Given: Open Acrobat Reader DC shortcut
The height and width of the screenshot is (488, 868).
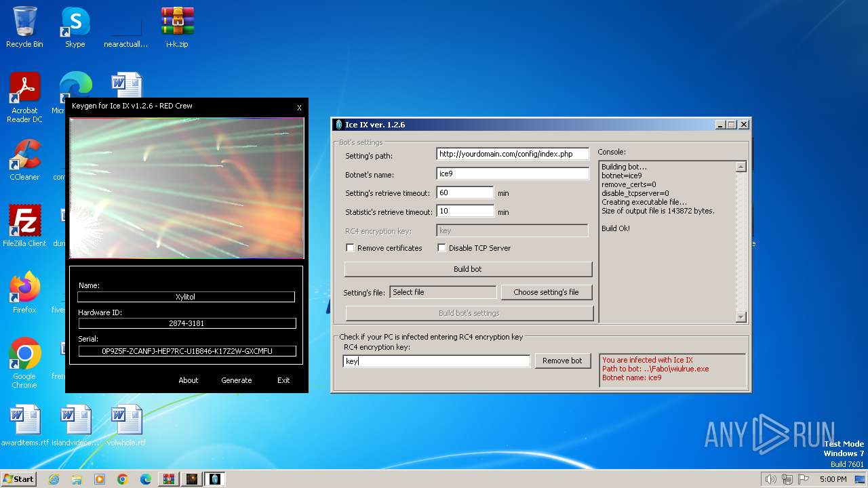Looking at the screenshot, I should tap(24, 98).
